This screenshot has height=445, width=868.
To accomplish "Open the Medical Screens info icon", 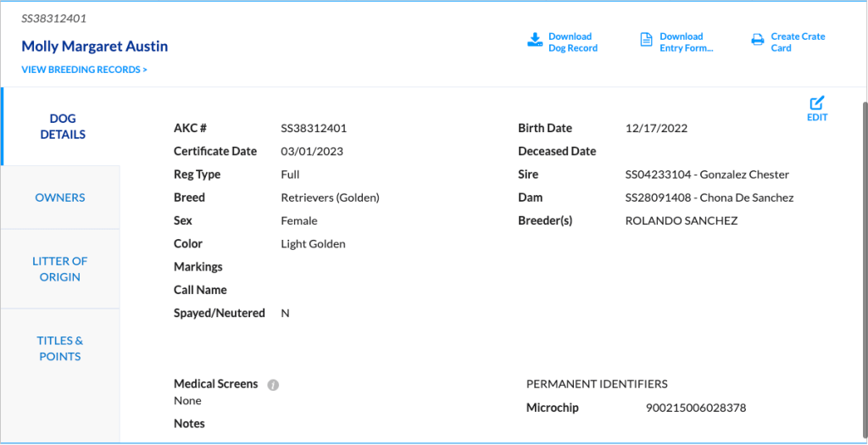I will click(273, 385).
